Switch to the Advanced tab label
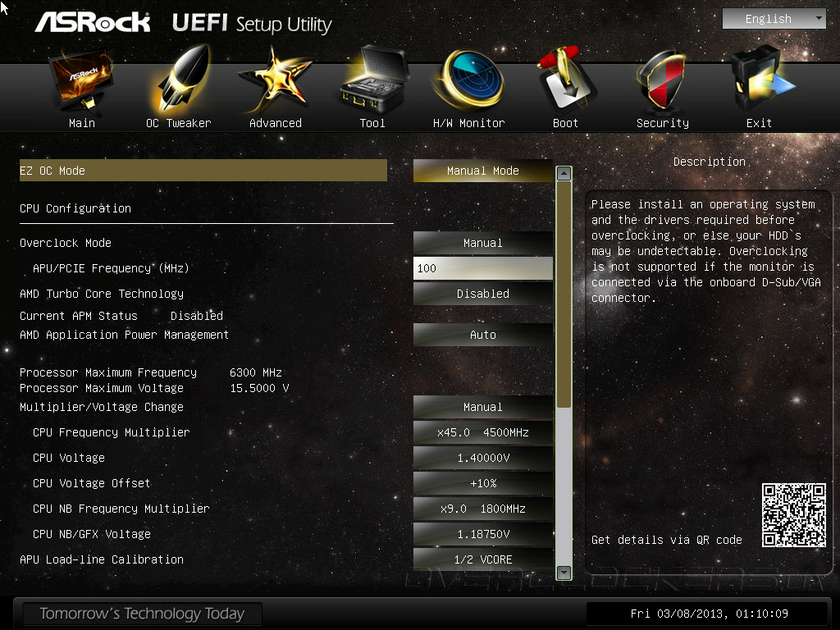This screenshot has height=630, width=840. pos(276,123)
